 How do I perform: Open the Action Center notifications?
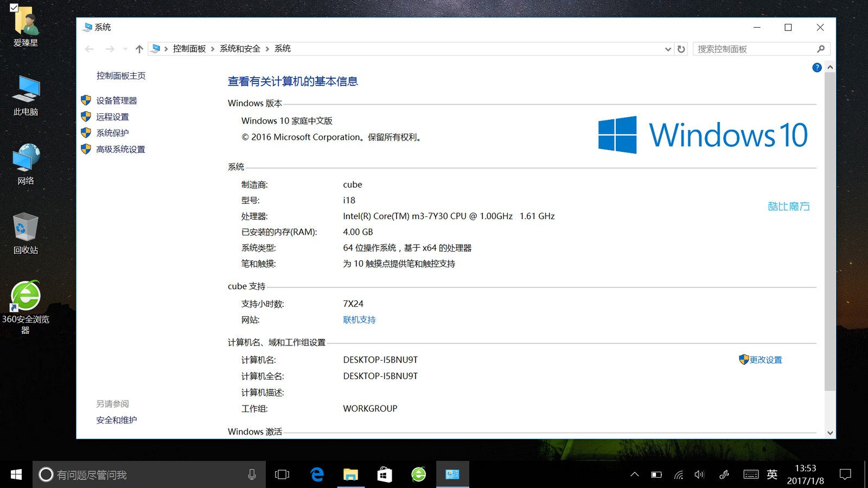pyautogui.click(x=845, y=475)
